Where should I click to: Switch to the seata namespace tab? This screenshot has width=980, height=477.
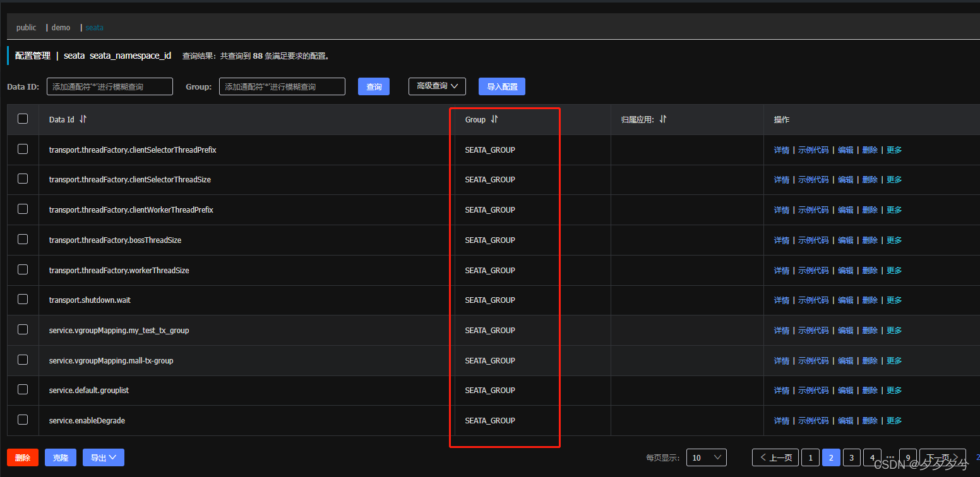95,28
